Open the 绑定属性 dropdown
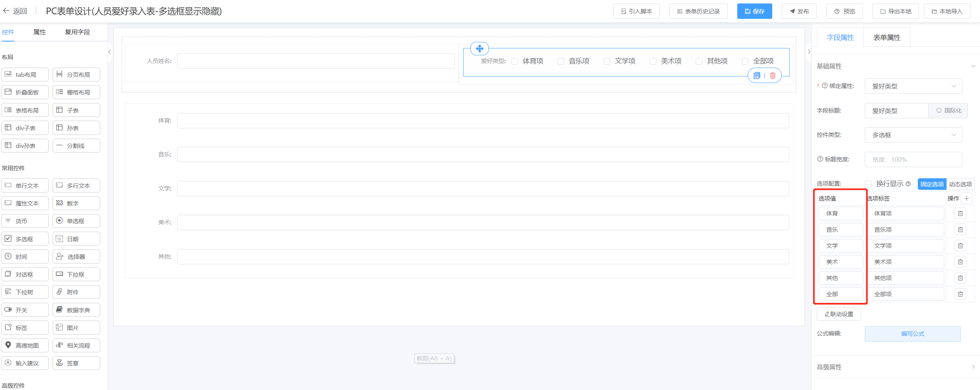Screen dimensions: 980x390 coord(913,86)
